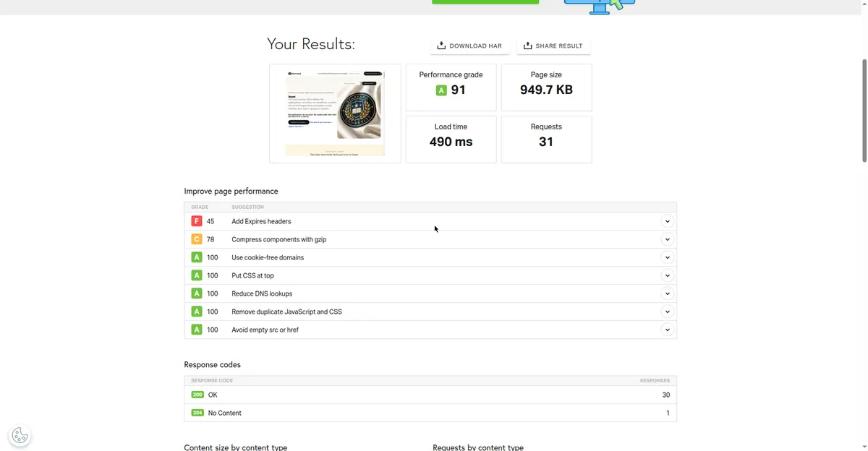Click the Requests count 31
This screenshot has height=451, width=868.
tap(546, 142)
